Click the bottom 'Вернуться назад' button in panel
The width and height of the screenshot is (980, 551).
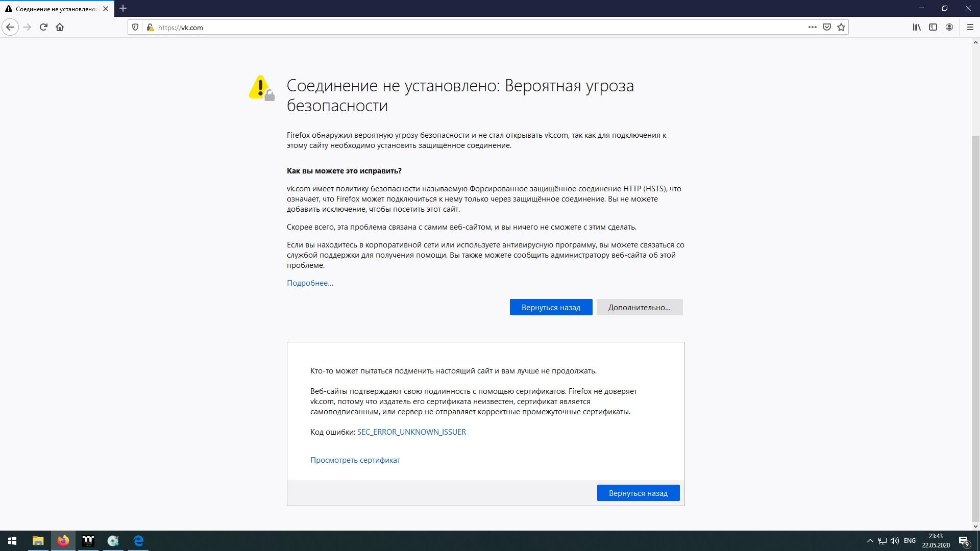point(638,493)
